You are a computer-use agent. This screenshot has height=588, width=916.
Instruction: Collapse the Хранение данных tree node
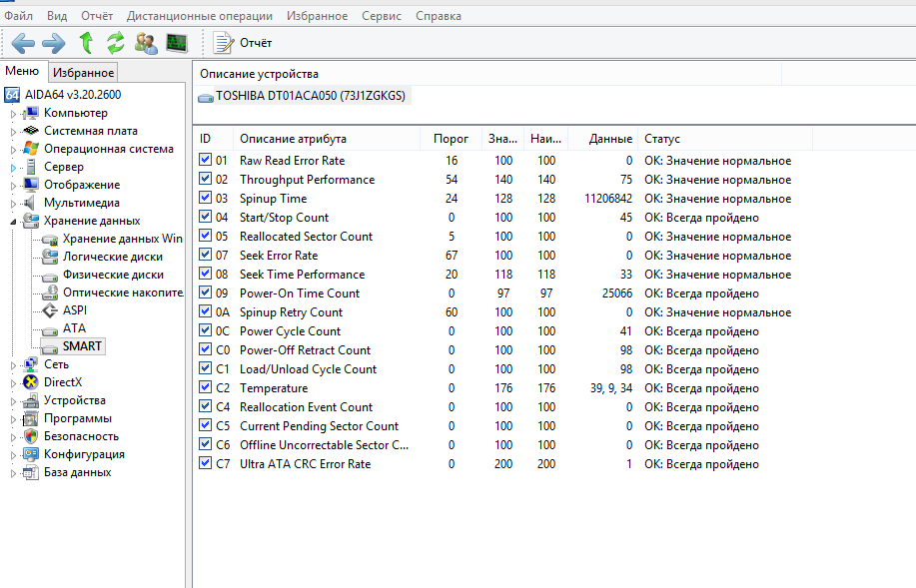pos(13,221)
